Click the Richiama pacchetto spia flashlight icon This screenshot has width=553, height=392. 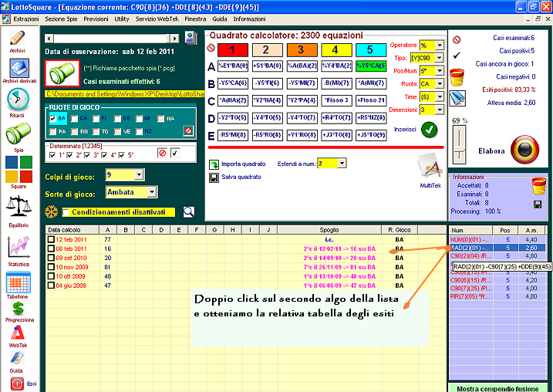[x=62, y=73]
